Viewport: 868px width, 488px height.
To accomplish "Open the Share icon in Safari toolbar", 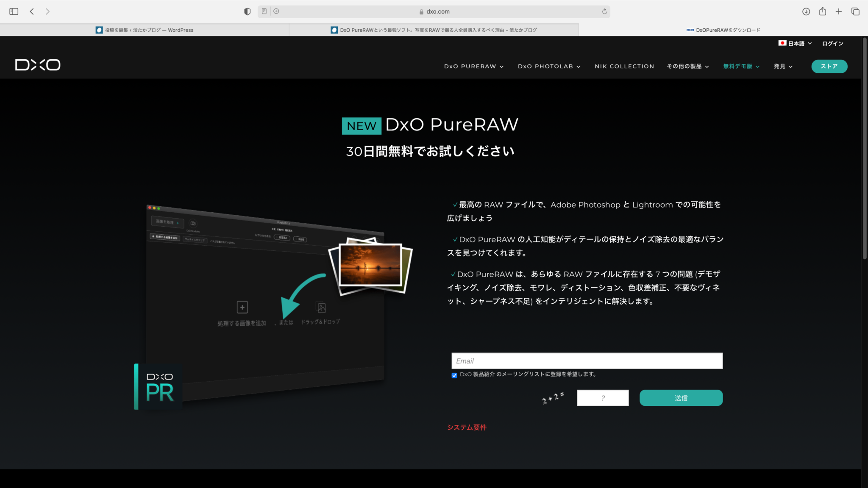I will pyautogui.click(x=823, y=11).
